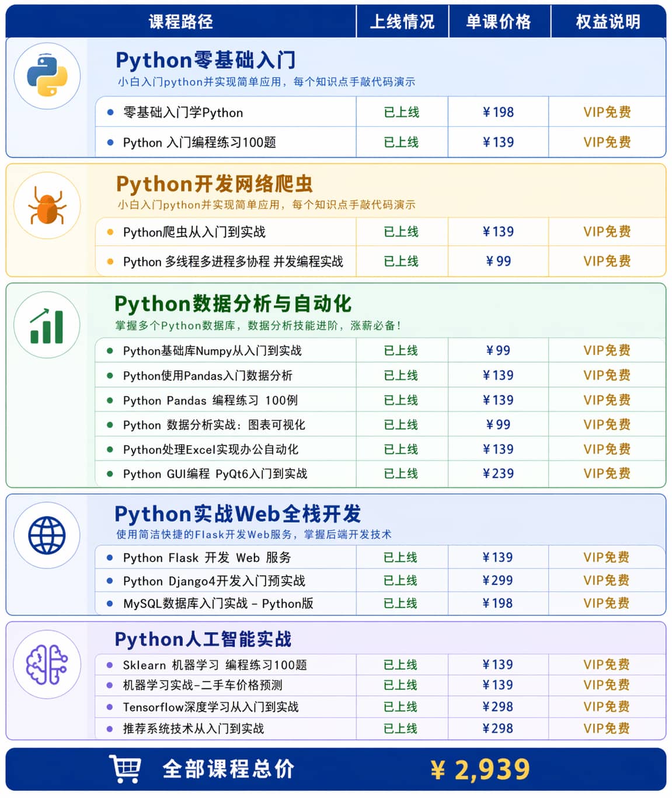Toggle 已上线 status for Sklearn 机器学习 编程练习100题

[402, 664]
